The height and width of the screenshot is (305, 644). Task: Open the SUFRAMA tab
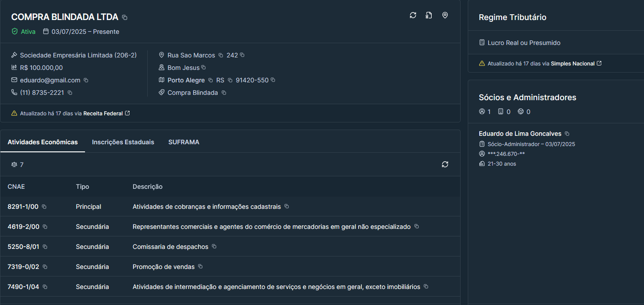coord(183,142)
